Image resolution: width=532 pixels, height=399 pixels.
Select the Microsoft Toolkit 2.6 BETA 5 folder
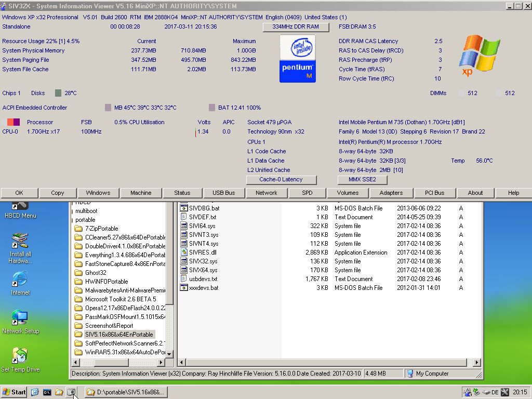(x=121, y=299)
